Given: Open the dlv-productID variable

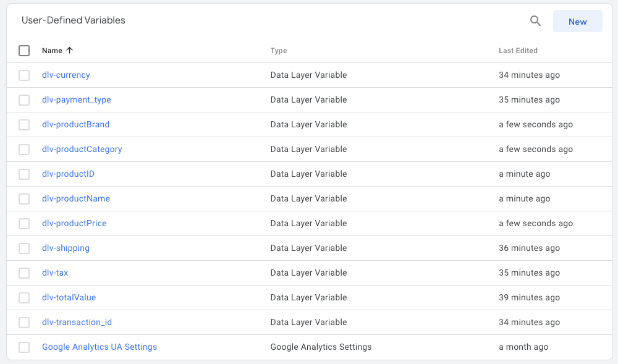Looking at the screenshot, I should [x=68, y=174].
